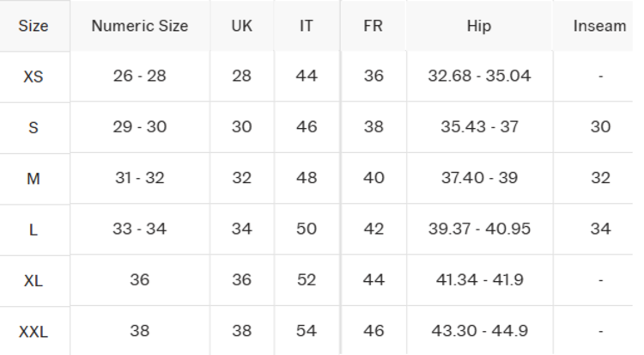Click the 26 - 28 numeric size cell
644x355 pixels.
click(140, 76)
